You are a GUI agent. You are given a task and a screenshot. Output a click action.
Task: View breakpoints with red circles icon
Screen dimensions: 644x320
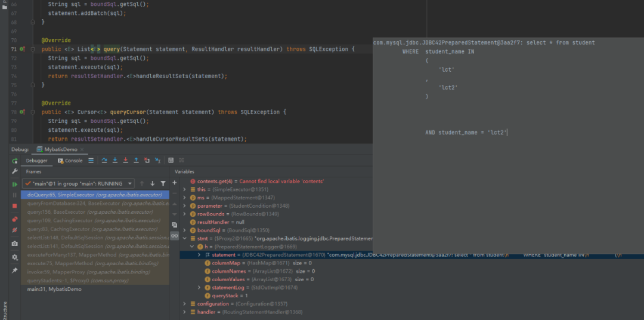point(15,219)
